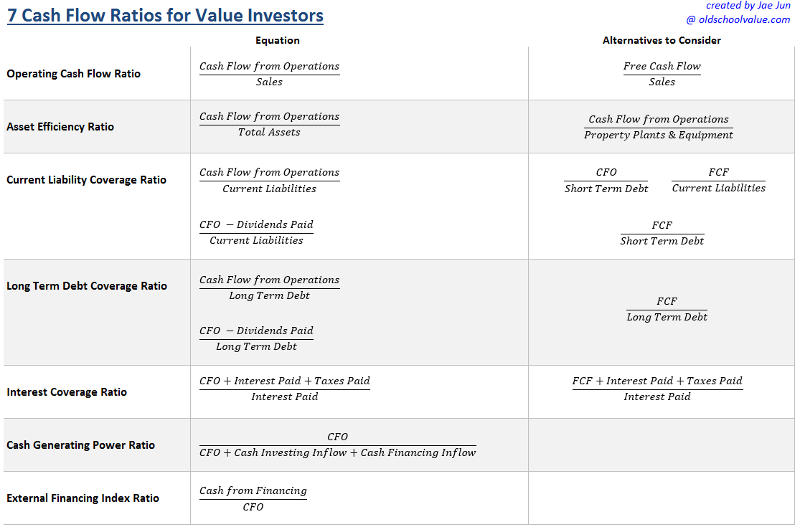Click the 'Asset Efficiency Ratio' row label
Screen dimensions: 800x532
[x=60, y=126]
